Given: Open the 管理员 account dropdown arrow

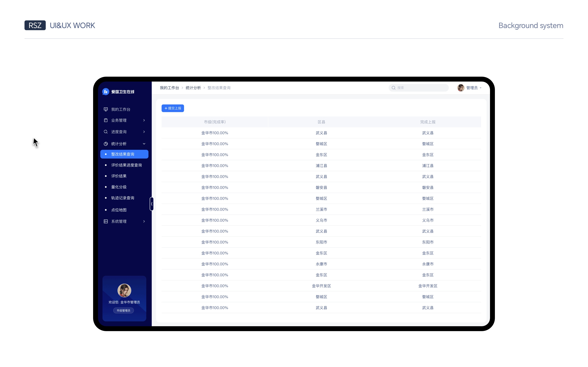Looking at the screenshot, I should pos(481,88).
